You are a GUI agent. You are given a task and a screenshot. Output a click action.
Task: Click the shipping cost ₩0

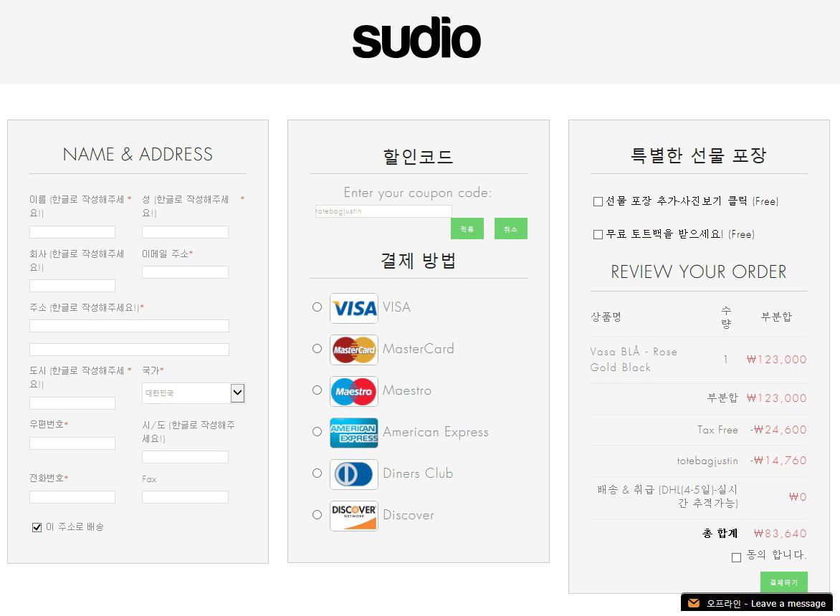pyautogui.click(x=798, y=497)
